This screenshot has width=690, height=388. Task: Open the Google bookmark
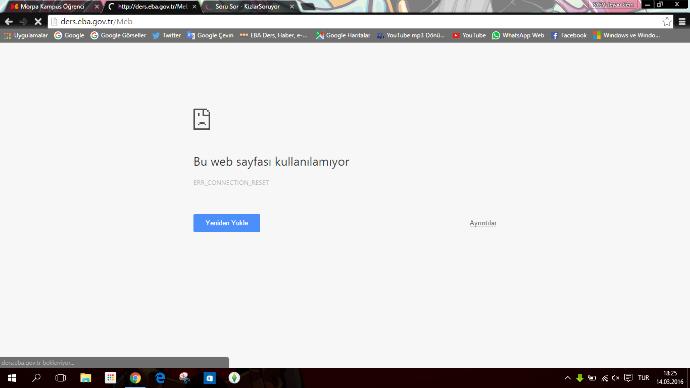tap(69, 35)
